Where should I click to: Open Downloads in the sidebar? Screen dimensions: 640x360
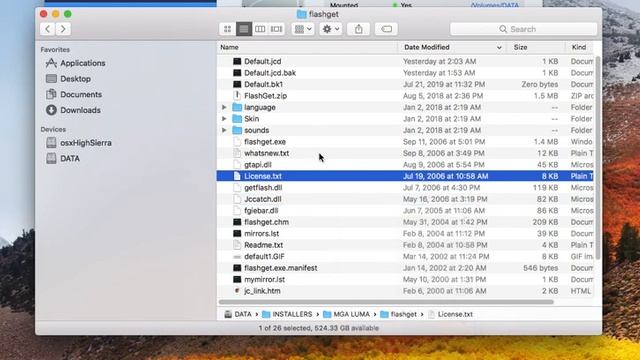coord(73,110)
